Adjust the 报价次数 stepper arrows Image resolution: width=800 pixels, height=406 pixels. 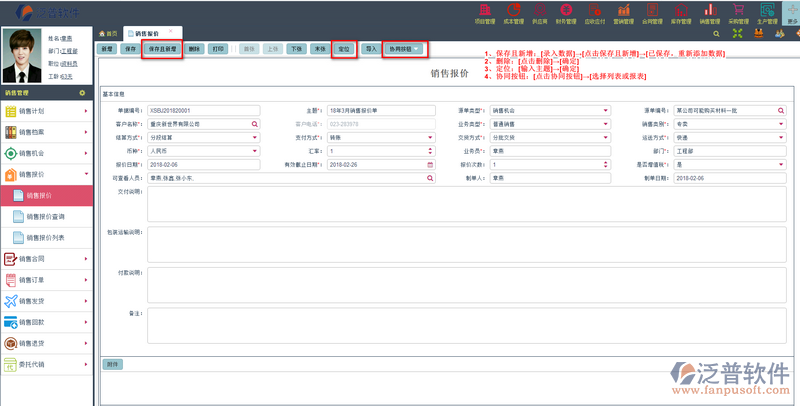606,165
